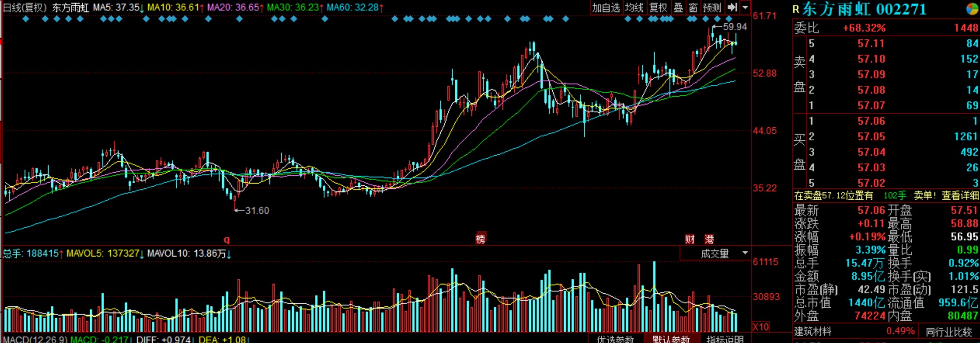This screenshot has width=980, height=343.
Task: Open the 查看详细 link
Action: tap(960, 196)
